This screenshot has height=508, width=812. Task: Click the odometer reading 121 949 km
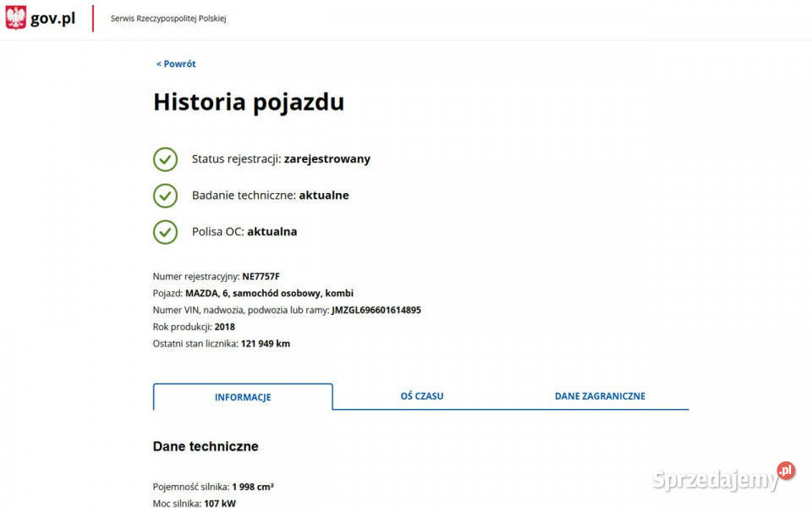pos(265,344)
